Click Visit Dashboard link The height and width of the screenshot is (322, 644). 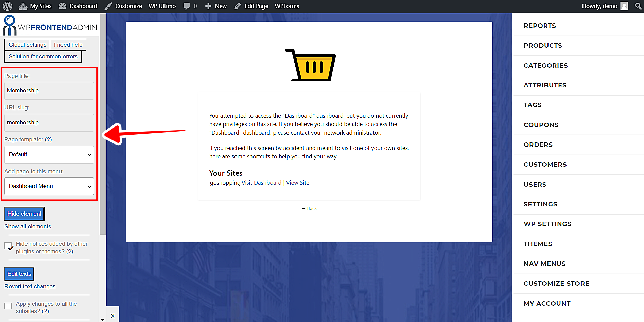261,183
